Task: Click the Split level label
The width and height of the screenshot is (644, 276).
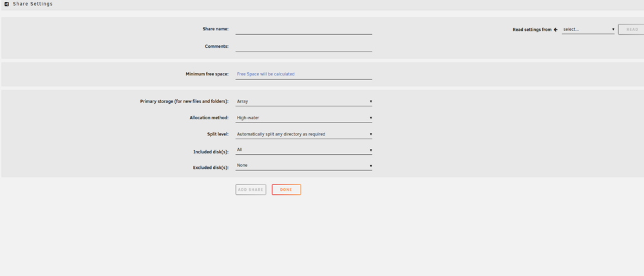Action: click(x=218, y=134)
